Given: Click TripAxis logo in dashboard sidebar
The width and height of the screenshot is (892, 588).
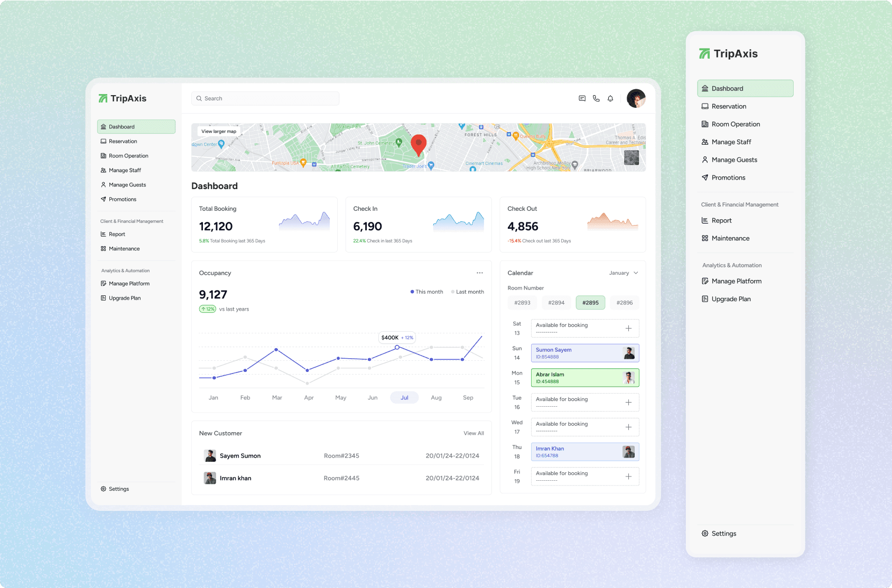Looking at the screenshot, I should click(x=123, y=98).
